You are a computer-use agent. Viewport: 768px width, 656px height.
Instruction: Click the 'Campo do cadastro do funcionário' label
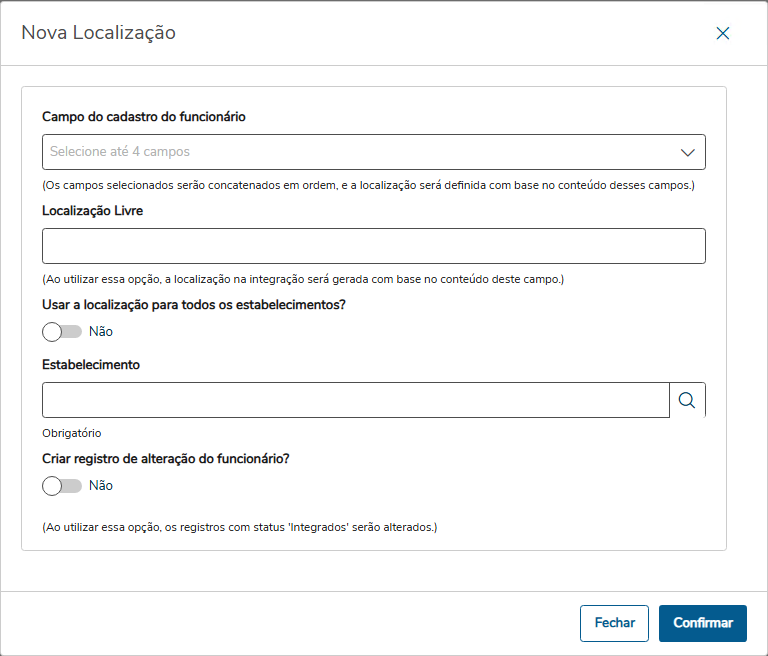tap(144, 117)
